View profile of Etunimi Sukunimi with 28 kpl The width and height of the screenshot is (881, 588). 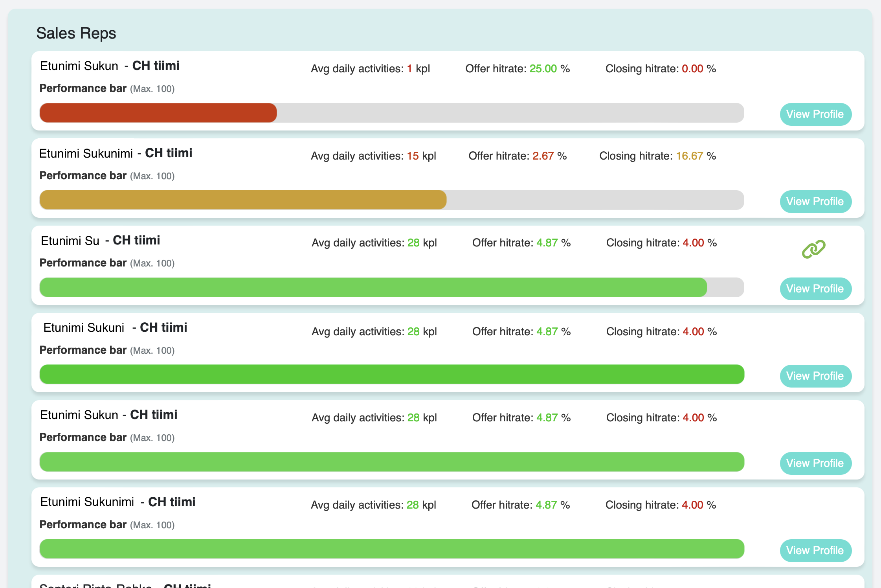click(x=815, y=551)
